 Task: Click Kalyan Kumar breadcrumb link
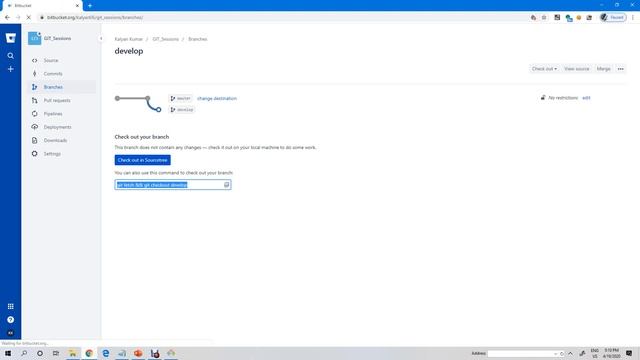(x=129, y=39)
